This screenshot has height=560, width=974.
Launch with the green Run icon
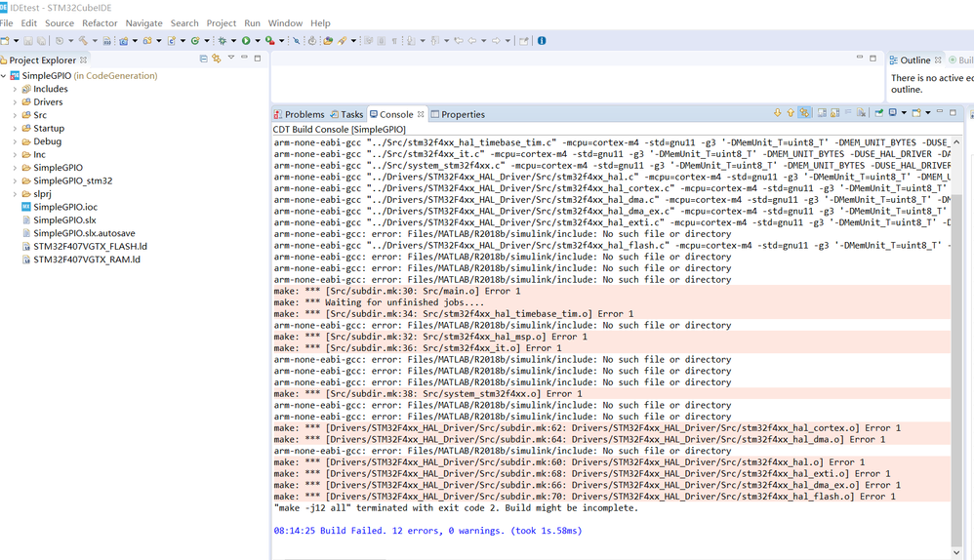coord(246,41)
